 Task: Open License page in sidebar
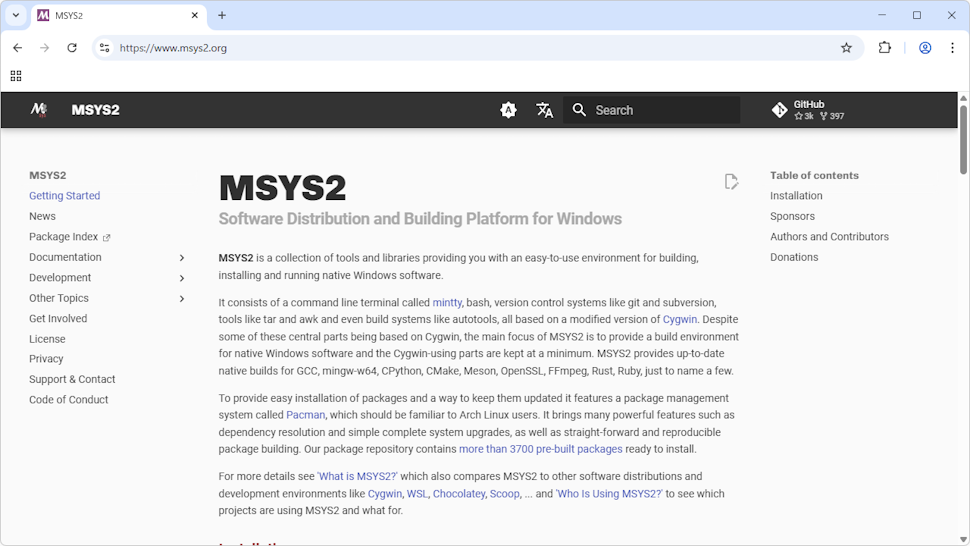(47, 339)
